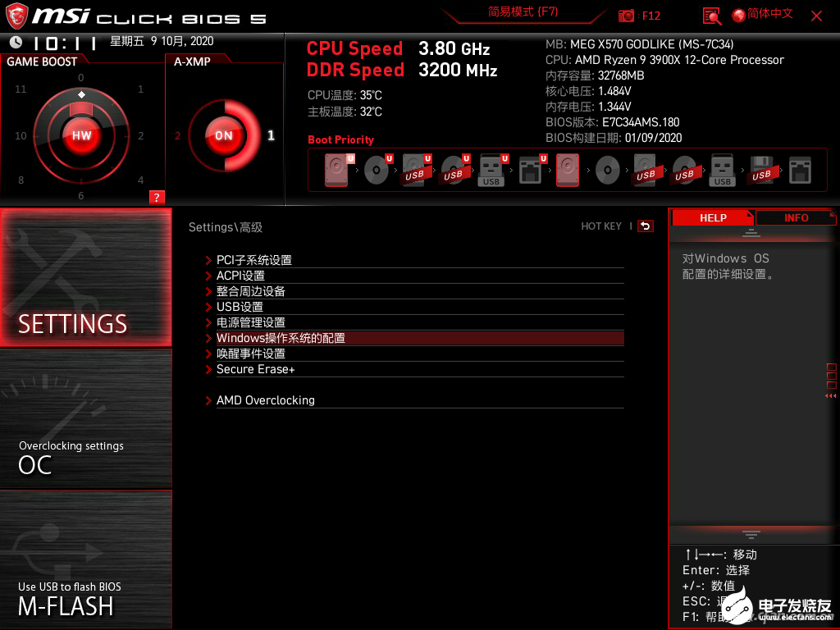Select A-XMP profile 2
This screenshot has height=630, width=840.
pos(177,135)
